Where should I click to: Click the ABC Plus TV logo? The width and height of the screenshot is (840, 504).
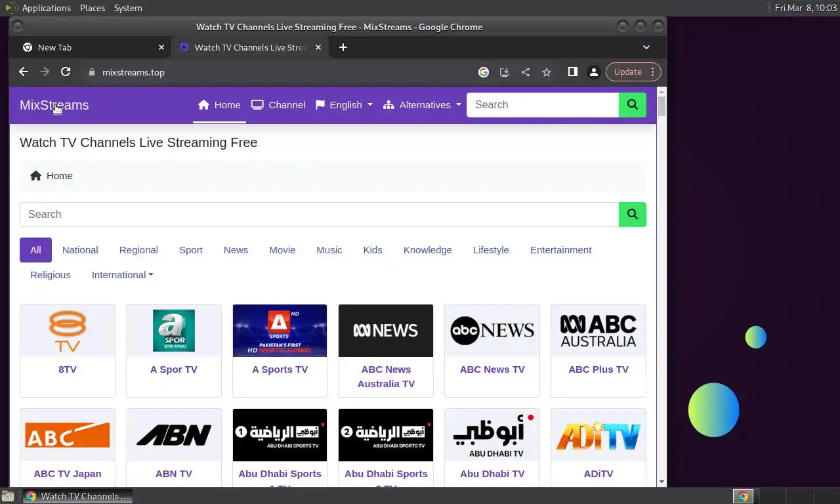click(598, 331)
